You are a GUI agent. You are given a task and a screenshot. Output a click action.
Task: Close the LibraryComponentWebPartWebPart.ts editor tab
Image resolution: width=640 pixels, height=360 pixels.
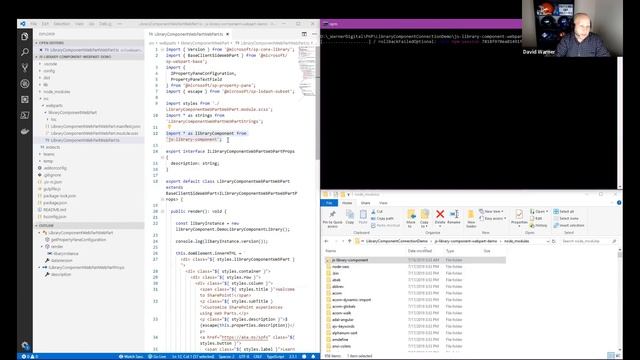(227, 34)
